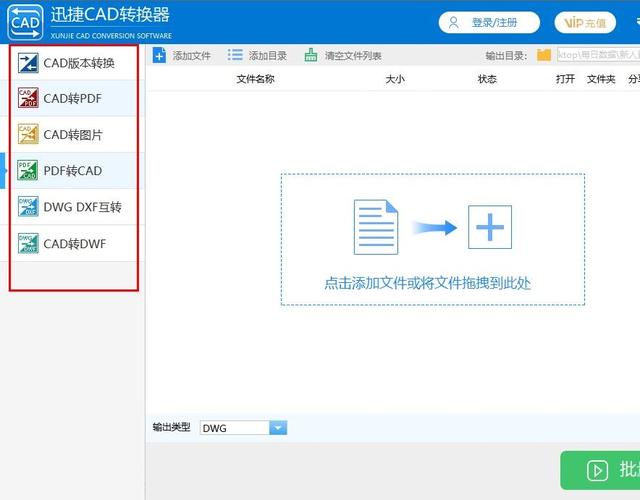Click the 打开 column header
The height and width of the screenshot is (500, 640).
tap(565, 79)
